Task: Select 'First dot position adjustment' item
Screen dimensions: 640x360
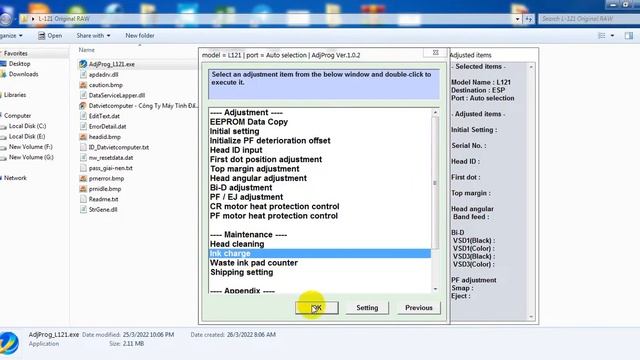Action: [266, 160]
